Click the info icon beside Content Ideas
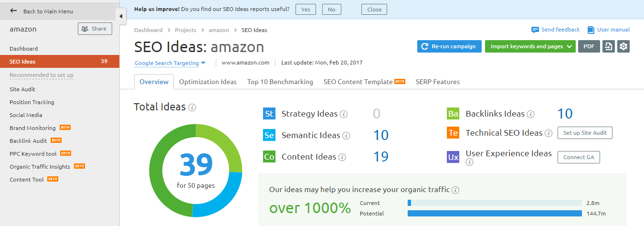The image size is (644, 226). click(342, 157)
